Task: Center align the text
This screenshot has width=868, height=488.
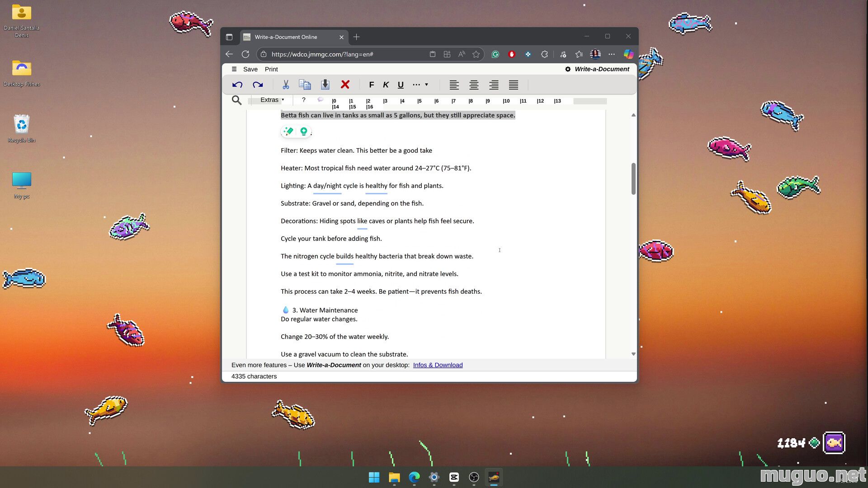Action: tap(474, 84)
